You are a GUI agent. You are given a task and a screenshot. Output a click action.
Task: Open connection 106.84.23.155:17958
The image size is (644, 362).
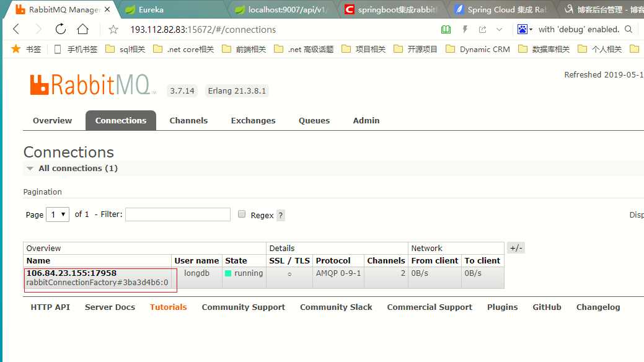(71, 273)
